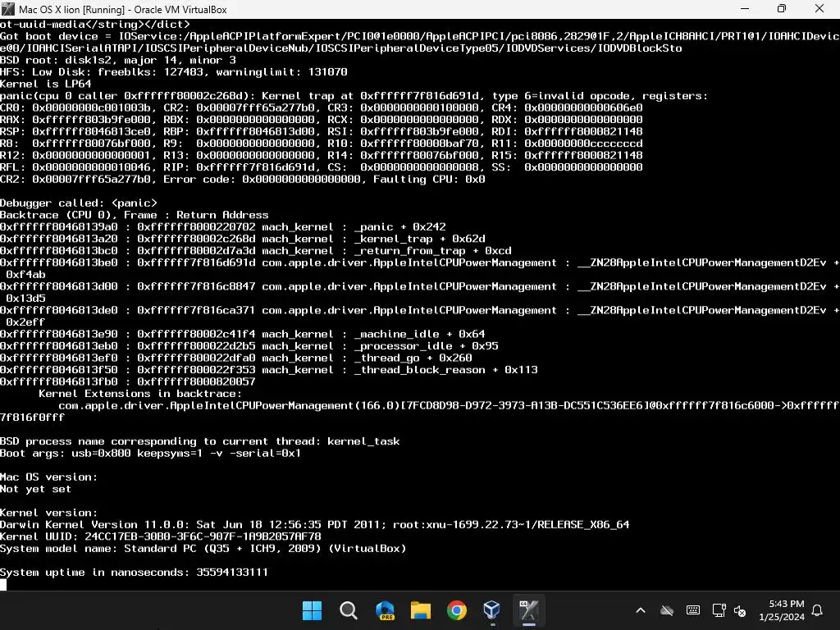The image size is (840, 630).
Task: Show hidden system tray icons
Action: (641, 610)
